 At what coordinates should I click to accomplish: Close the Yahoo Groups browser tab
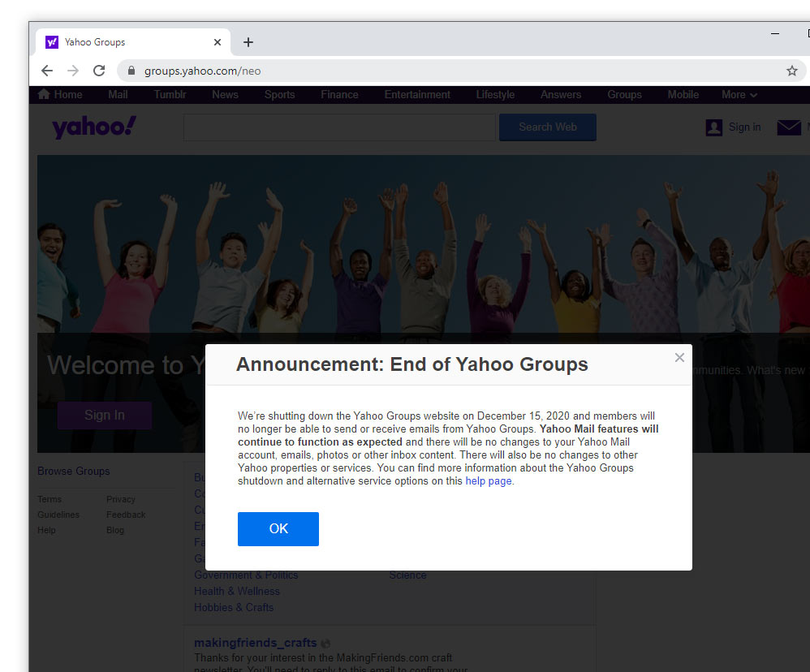pyautogui.click(x=218, y=42)
